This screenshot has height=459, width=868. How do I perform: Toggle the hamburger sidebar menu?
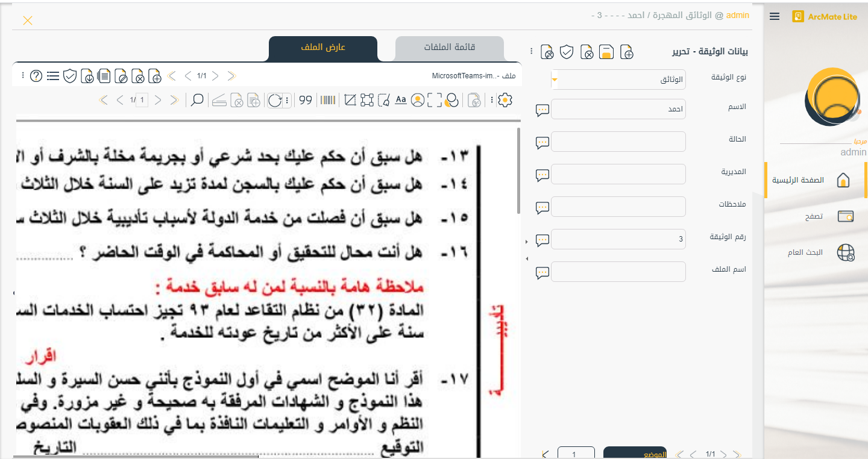775,17
